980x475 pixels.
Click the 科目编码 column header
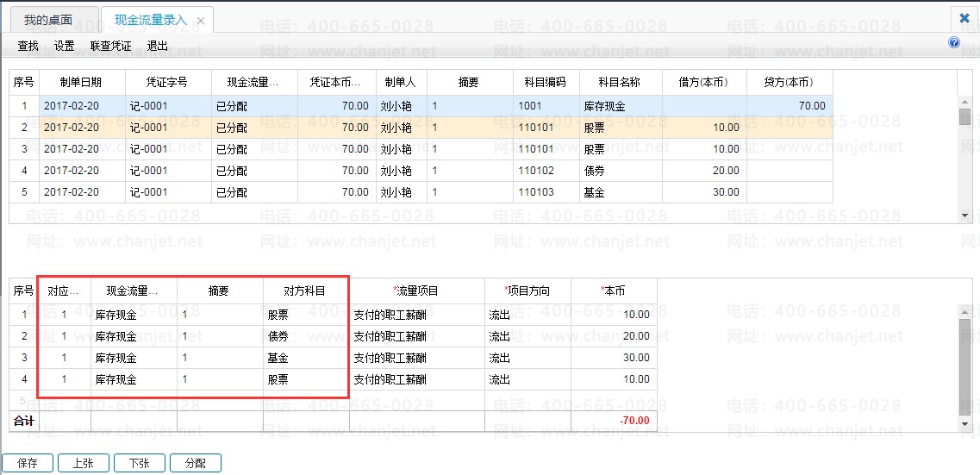click(545, 83)
